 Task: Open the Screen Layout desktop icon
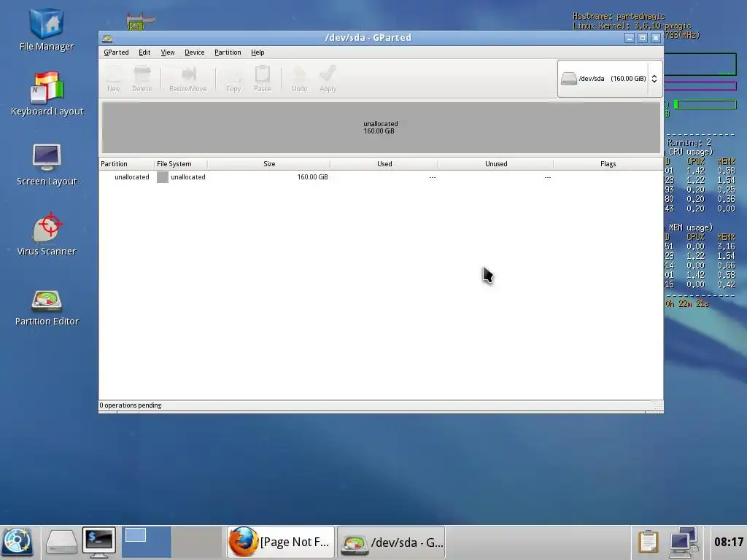[47, 164]
